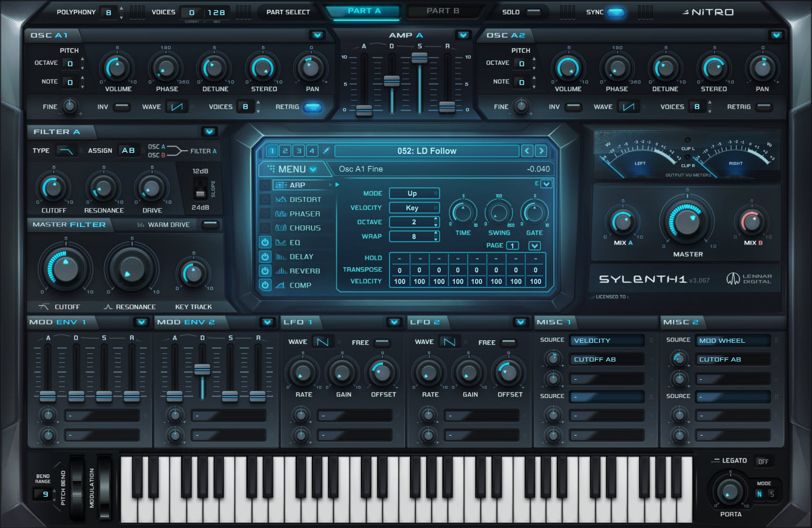Toggle the Phaser effect power icon

(x=265, y=214)
